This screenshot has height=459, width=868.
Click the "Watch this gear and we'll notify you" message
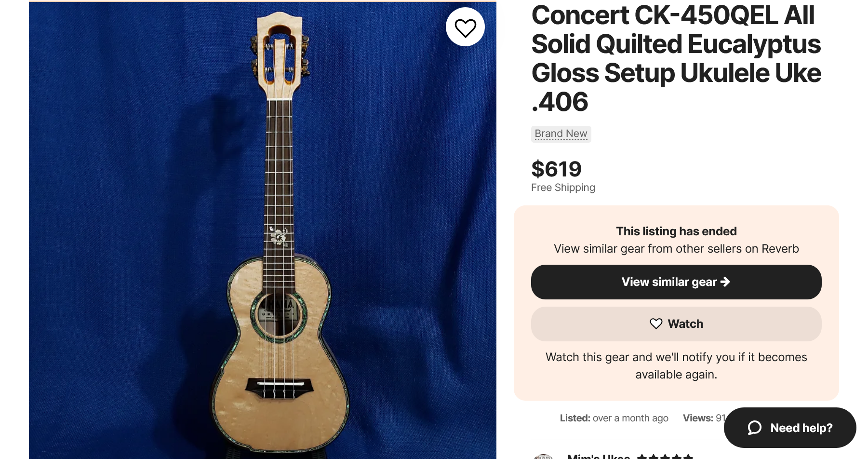click(x=676, y=365)
